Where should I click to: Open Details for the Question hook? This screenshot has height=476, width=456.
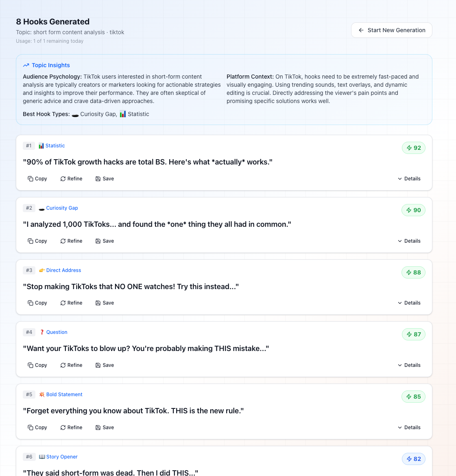click(409, 365)
